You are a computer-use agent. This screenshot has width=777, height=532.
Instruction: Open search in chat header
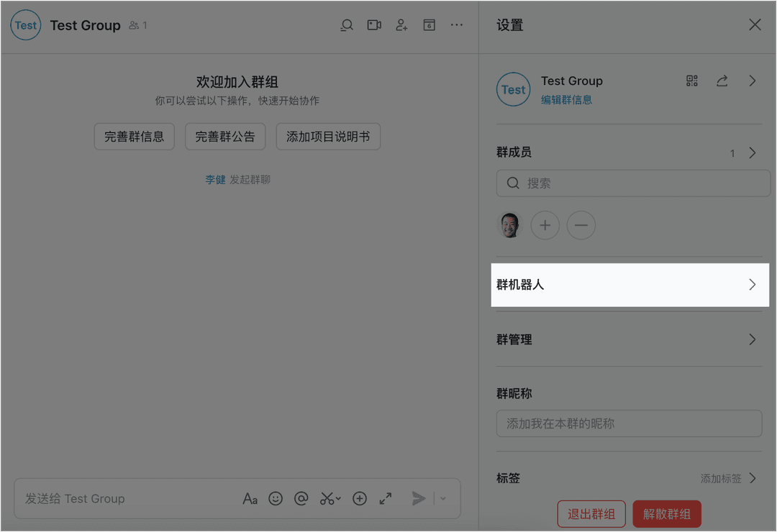[347, 24]
